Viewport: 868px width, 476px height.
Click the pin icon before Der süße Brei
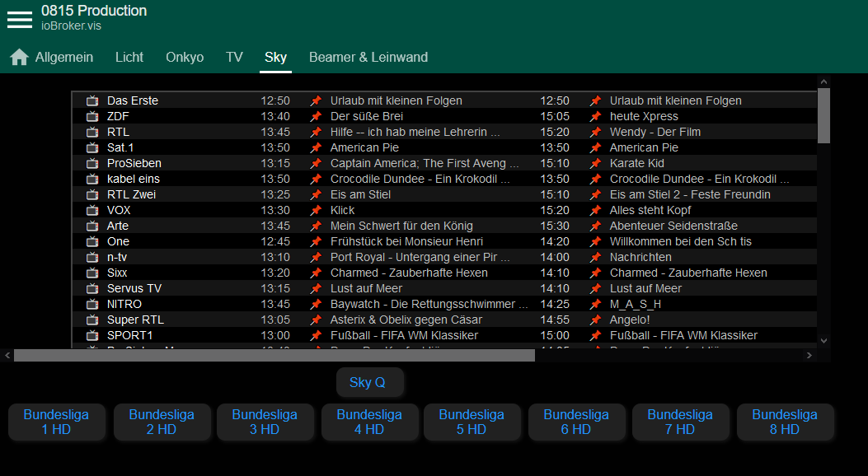316,116
